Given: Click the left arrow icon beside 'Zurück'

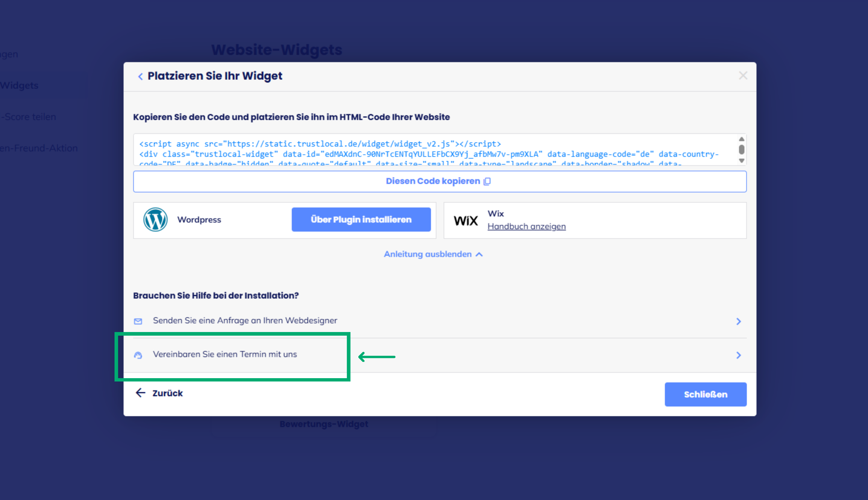Looking at the screenshot, I should [140, 393].
